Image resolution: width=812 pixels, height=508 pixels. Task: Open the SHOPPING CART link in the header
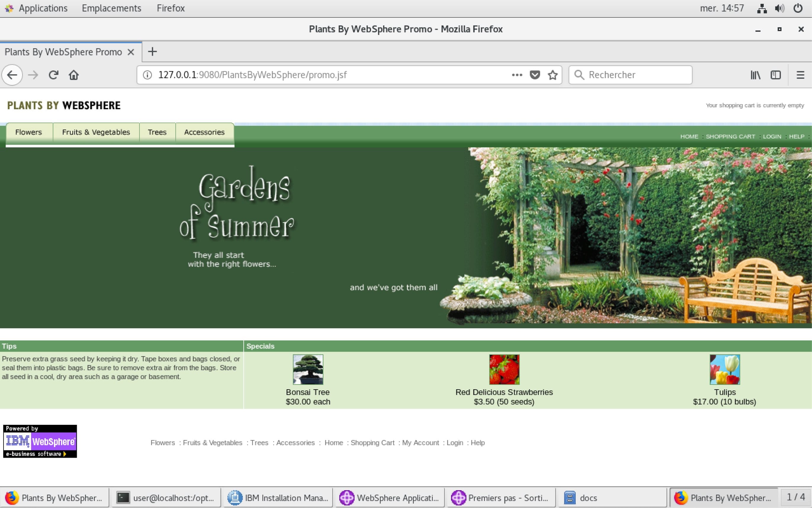click(730, 136)
